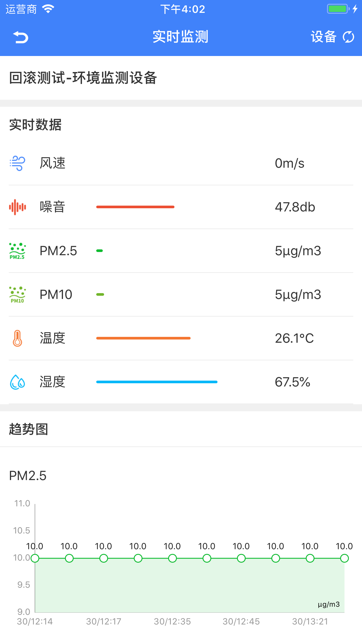Expand the 实时数据 section
The width and height of the screenshot is (362, 644).
[x=35, y=125]
